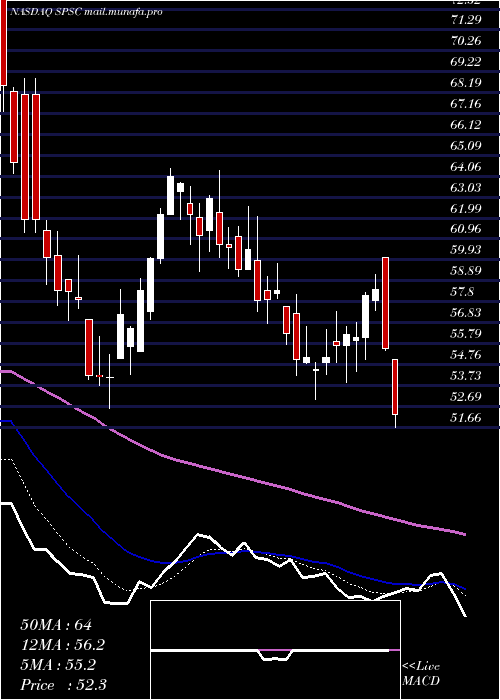Click the Price : 52.3 value
Screen dimensions: 500x700
tap(63, 685)
